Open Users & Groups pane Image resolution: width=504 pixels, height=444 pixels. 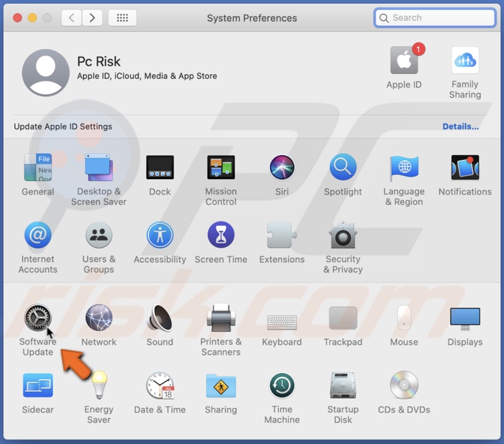click(x=99, y=235)
